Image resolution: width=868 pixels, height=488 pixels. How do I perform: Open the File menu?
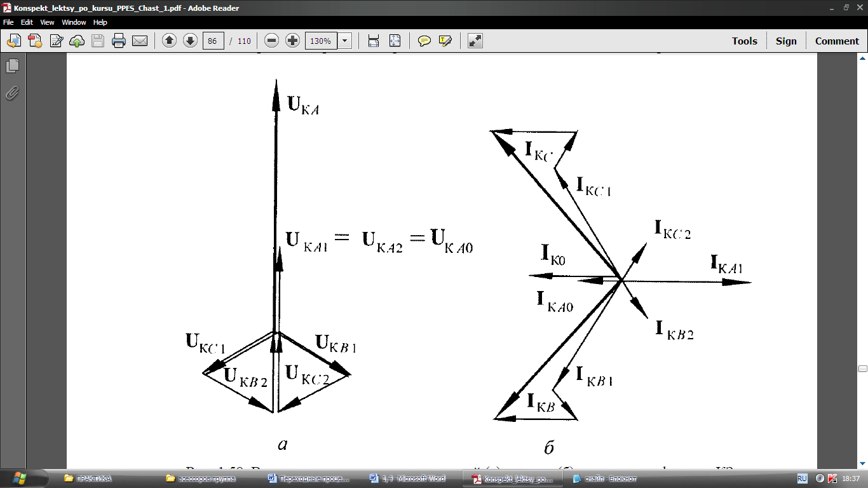9,22
